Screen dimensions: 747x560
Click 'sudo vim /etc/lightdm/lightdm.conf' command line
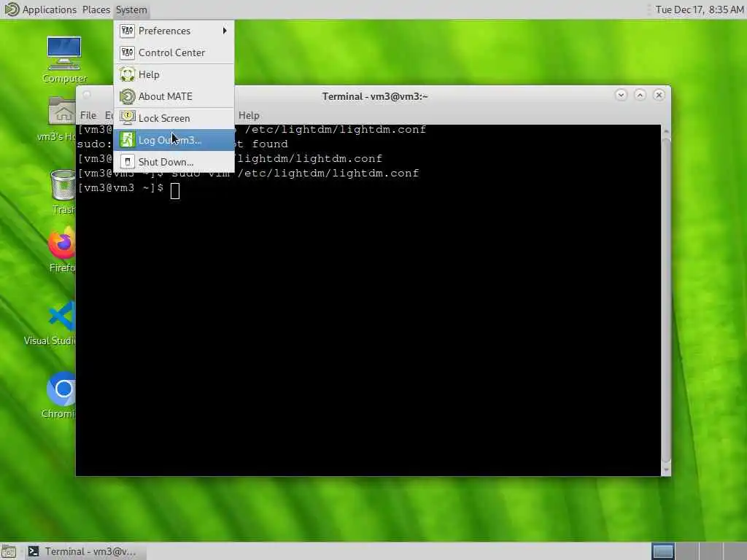295,174
